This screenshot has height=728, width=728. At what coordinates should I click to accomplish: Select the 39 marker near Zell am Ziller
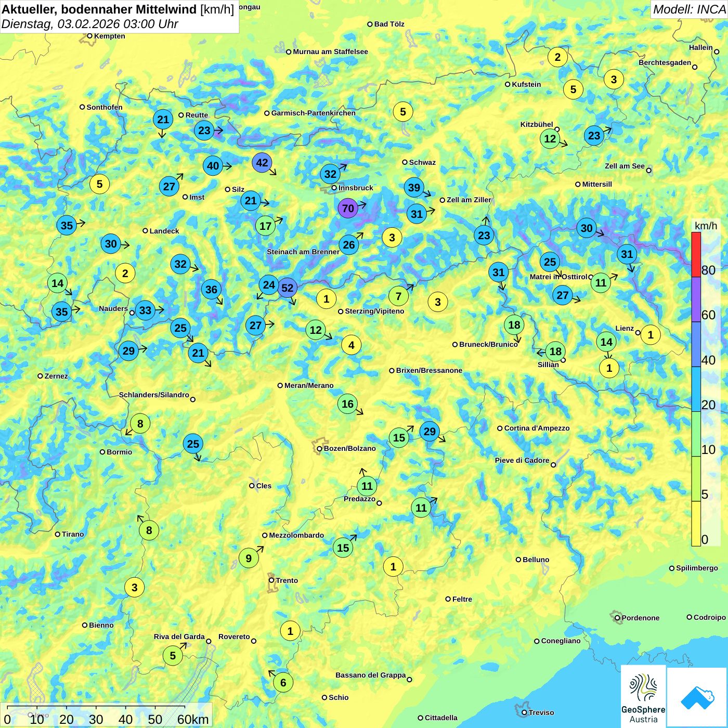click(414, 188)
